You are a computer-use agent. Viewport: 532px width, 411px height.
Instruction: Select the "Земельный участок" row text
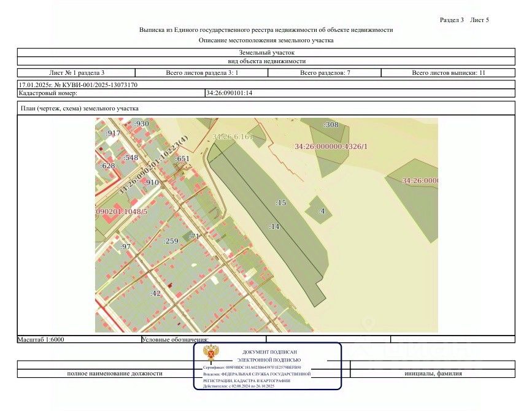pos(267,53)
